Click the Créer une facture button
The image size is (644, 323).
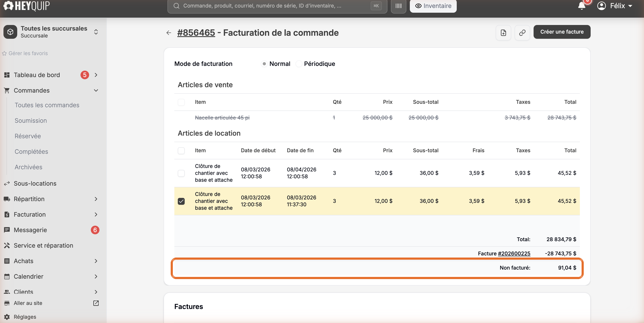point(562,32)
